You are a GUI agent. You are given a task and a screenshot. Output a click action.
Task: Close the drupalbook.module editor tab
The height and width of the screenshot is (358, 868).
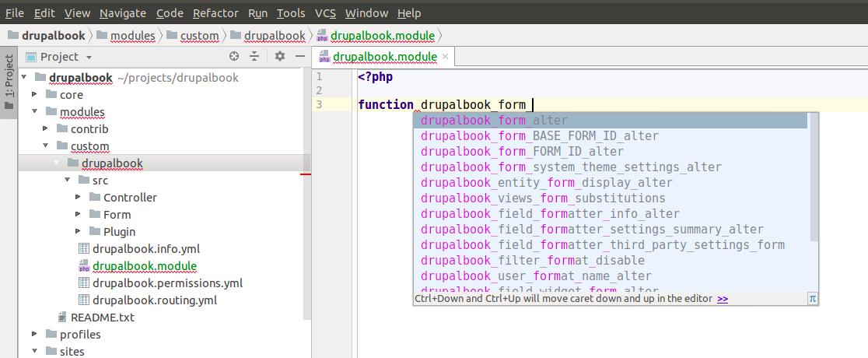pyautogui.click(x=445, y=57)
